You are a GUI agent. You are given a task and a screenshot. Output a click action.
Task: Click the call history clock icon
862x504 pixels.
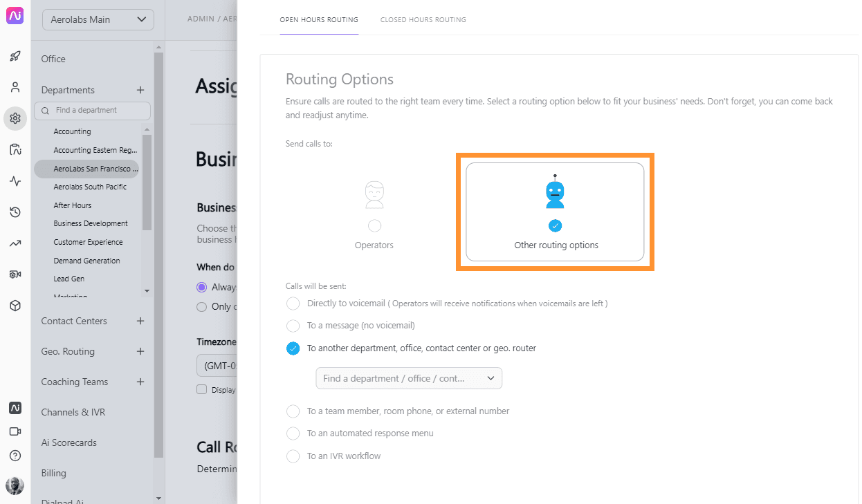tap(15, 212)
